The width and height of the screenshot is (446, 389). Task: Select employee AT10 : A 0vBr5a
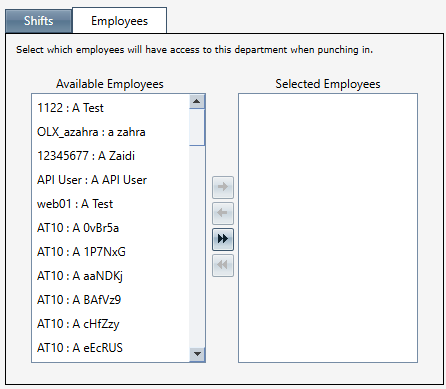(110, 228)
